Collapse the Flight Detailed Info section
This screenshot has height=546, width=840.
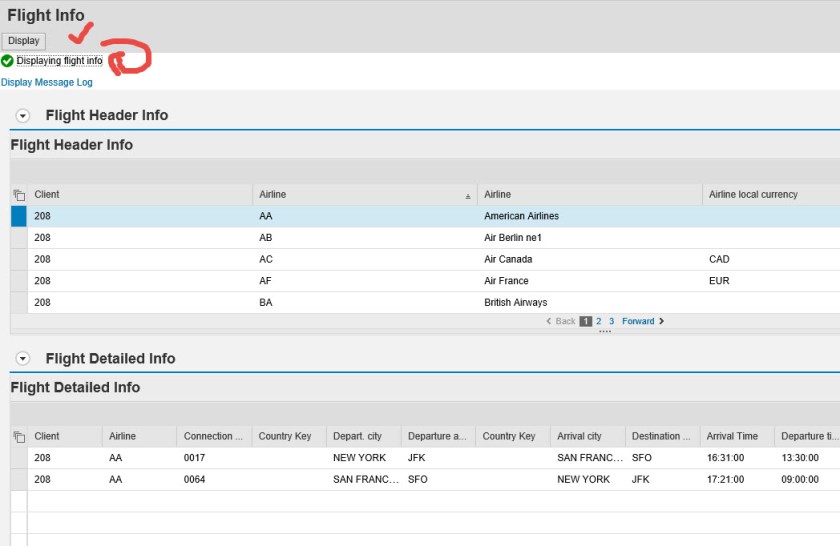23,359
